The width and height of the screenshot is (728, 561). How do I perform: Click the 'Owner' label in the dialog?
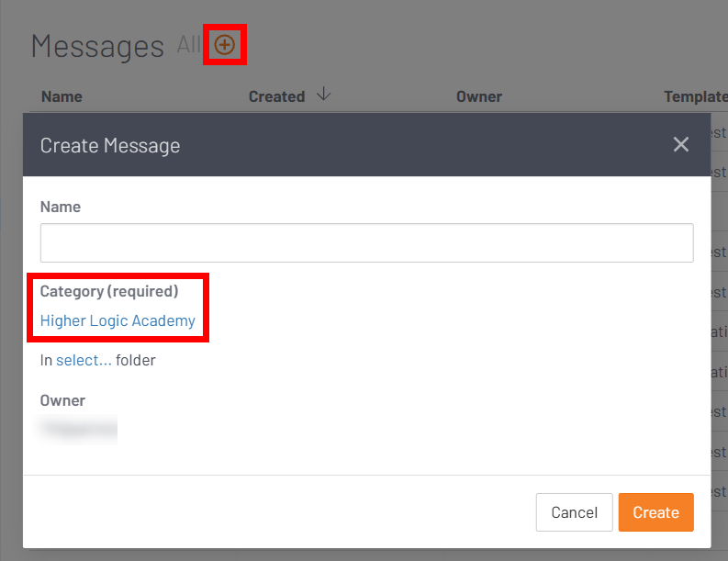(x=62, y=400)
